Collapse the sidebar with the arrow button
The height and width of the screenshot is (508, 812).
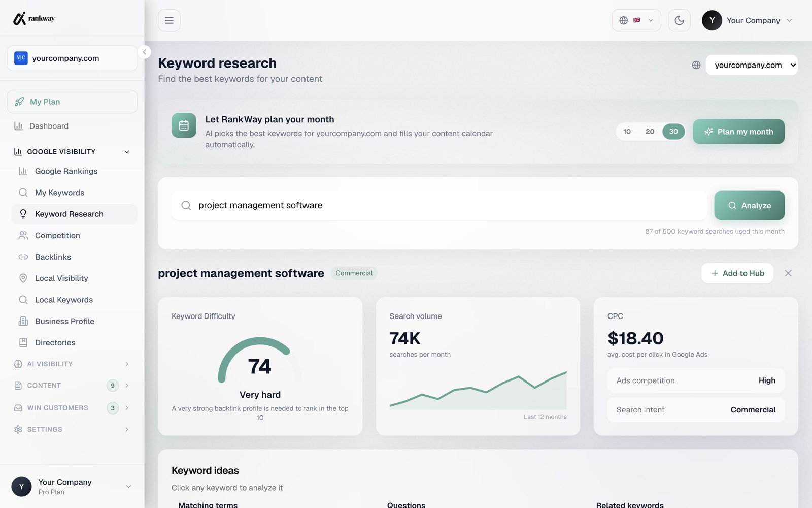(x=145, y=52)
